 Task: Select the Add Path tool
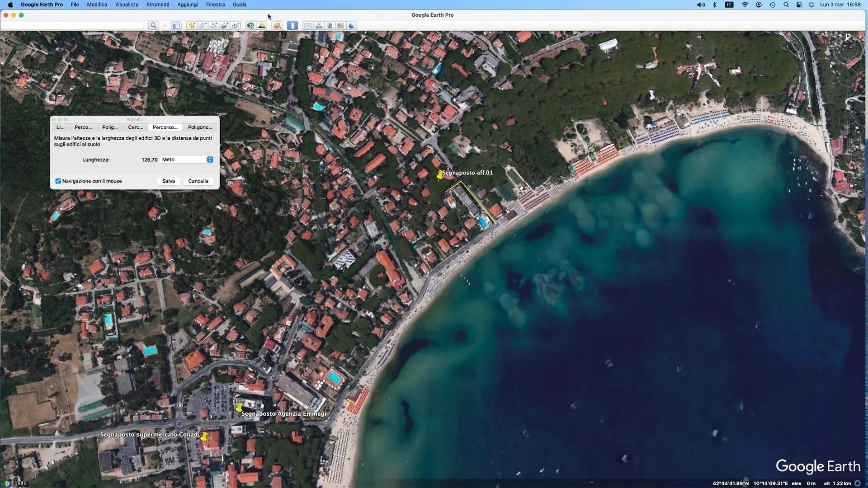(213, 26)
